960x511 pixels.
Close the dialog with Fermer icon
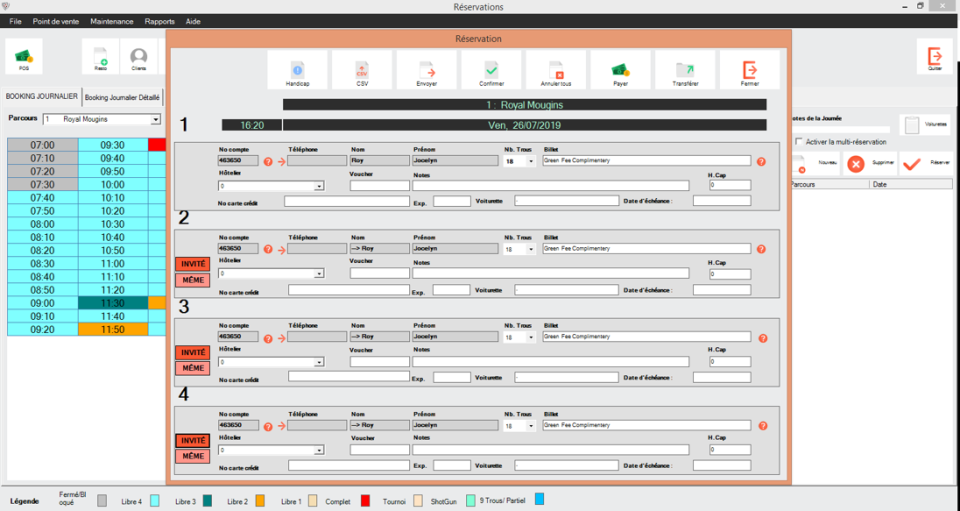750,70
